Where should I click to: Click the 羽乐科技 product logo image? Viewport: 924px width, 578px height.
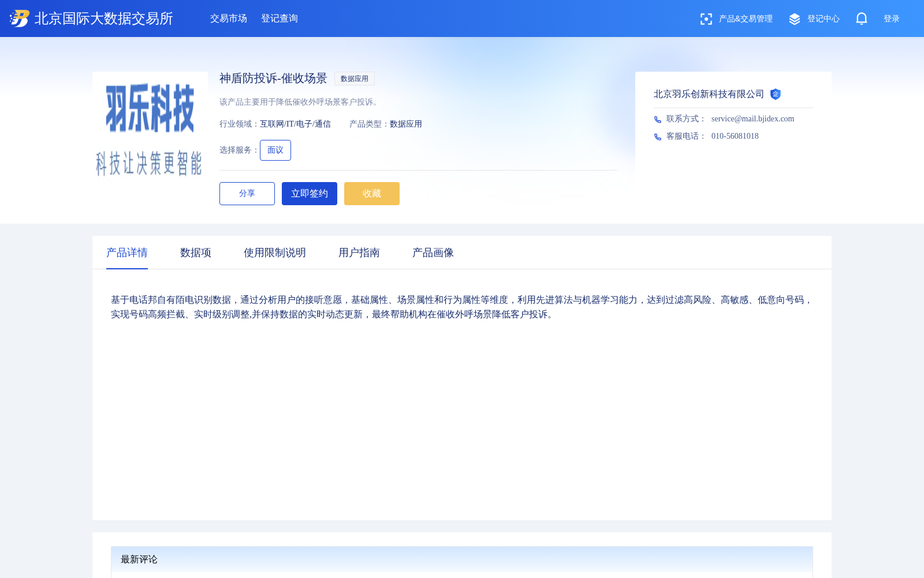tap(150, 129)
